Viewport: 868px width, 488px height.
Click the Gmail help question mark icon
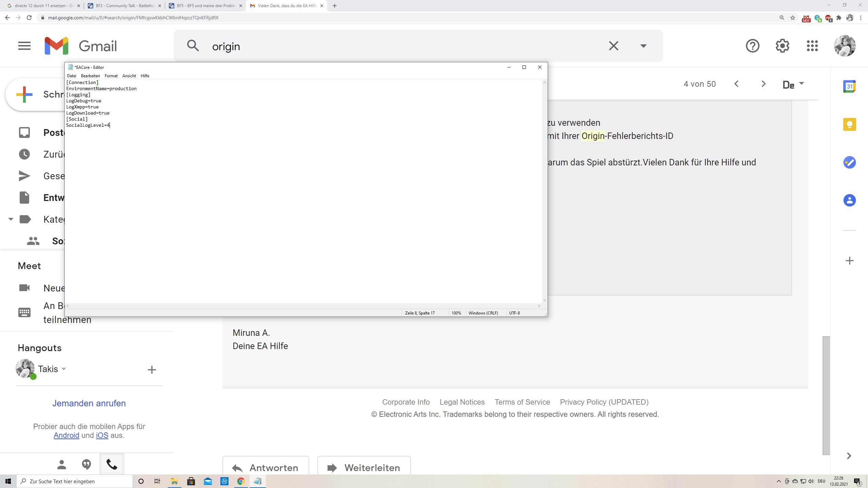tap(752, 46)
